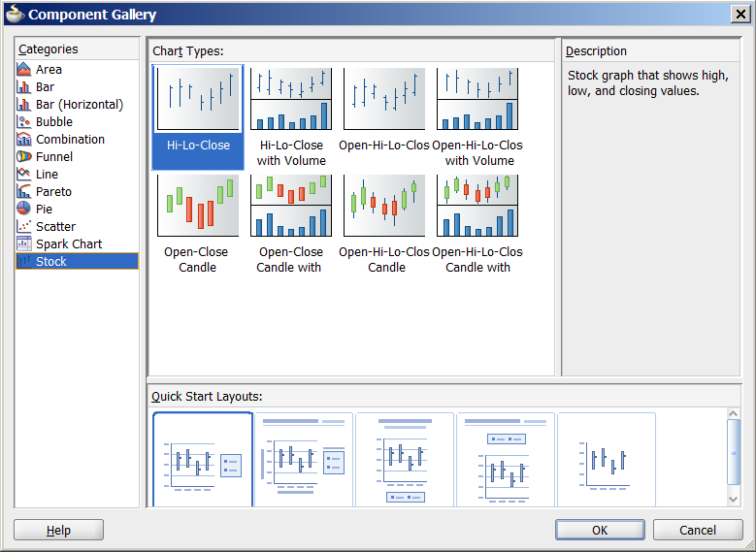Select the plain chart-only quick start layout
Image resolution: width=756 pixels, height=552 pixels.
coord(607,460)
